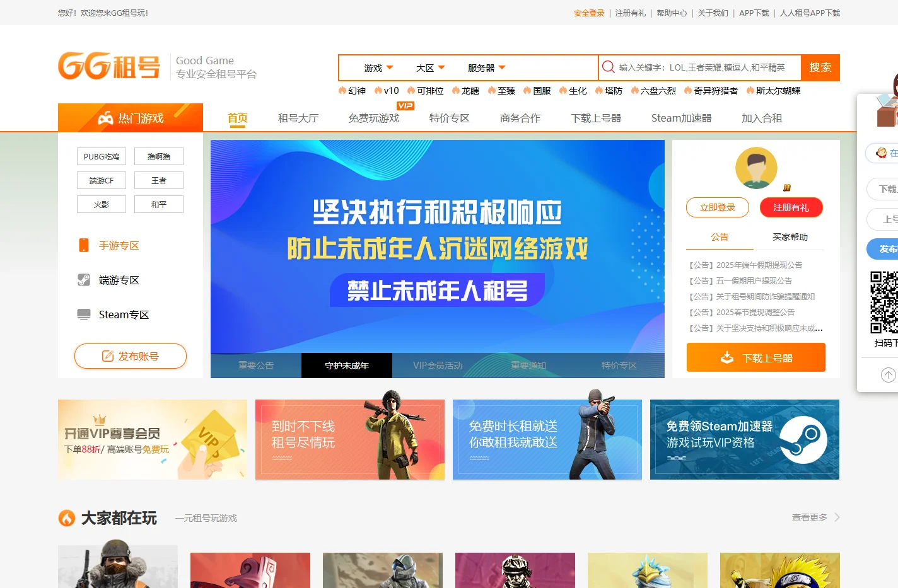
Task: Click the 立即登录 button
Action: pyautogui.click(x=718, y=207)
